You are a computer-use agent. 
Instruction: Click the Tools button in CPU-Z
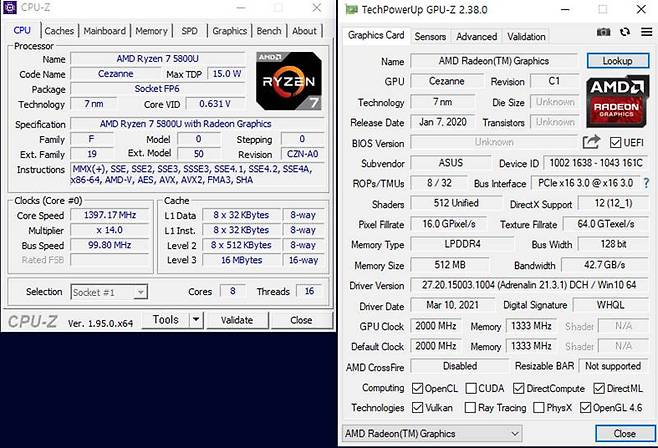(x=166, y=320)
